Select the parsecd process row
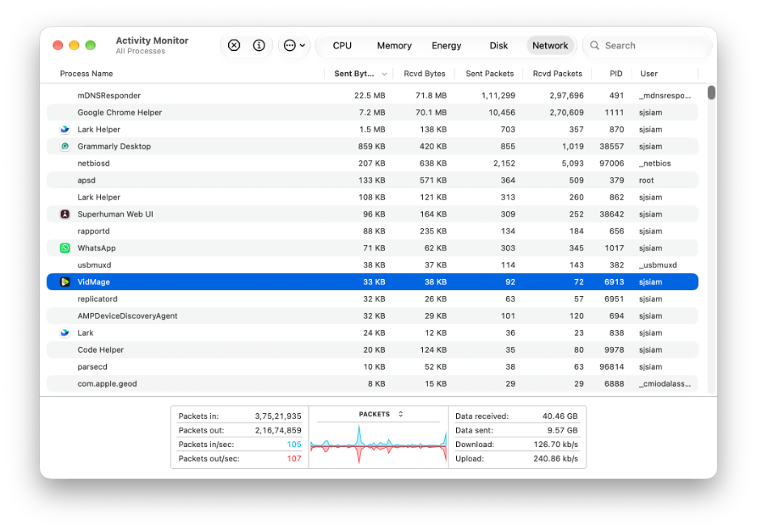The height and width of the screenshot is (532, 757). pyautogui.click(x=372, y=367)
